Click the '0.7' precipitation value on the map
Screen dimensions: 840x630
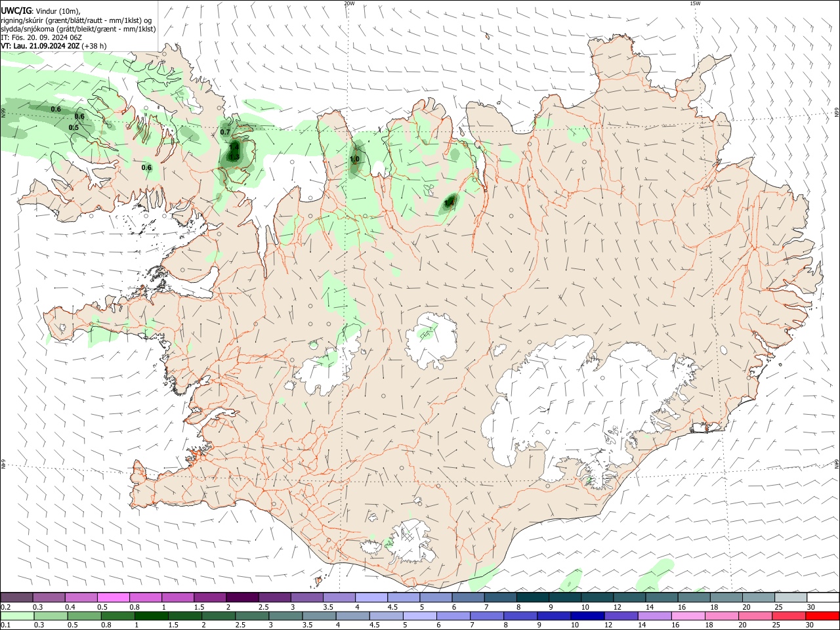[x=225, y=132]
